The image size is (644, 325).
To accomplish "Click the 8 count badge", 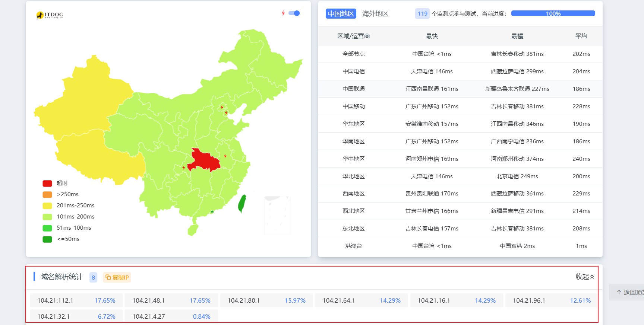I will 93,277.
